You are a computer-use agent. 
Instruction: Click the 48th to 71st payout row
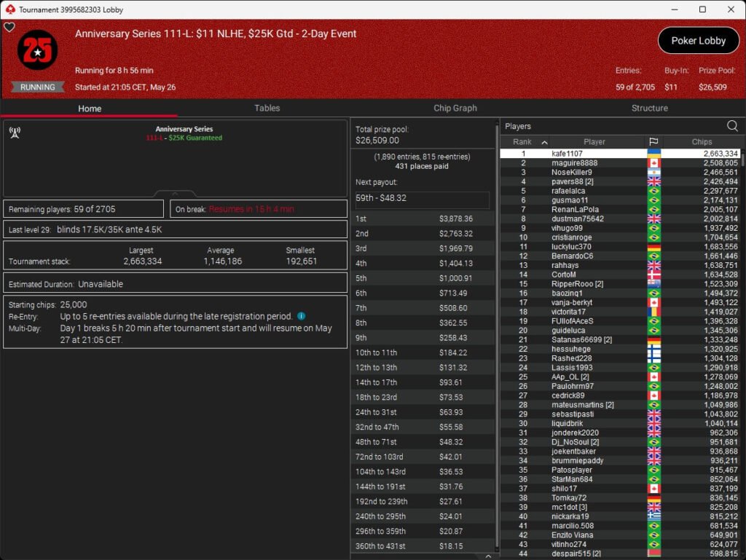423,441
